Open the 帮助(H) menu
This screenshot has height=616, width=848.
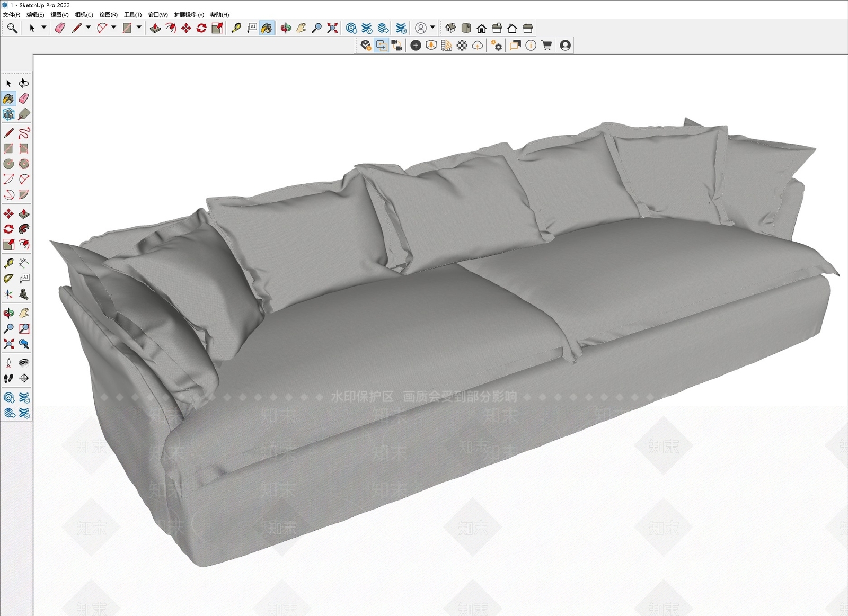point(219,15)
